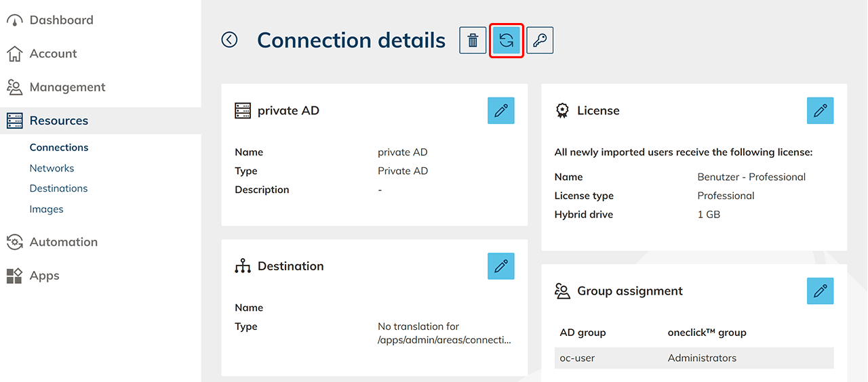Viewport: 868px width, 382px height.
Task: Select Connections under Resources
Action: (59, 148)
